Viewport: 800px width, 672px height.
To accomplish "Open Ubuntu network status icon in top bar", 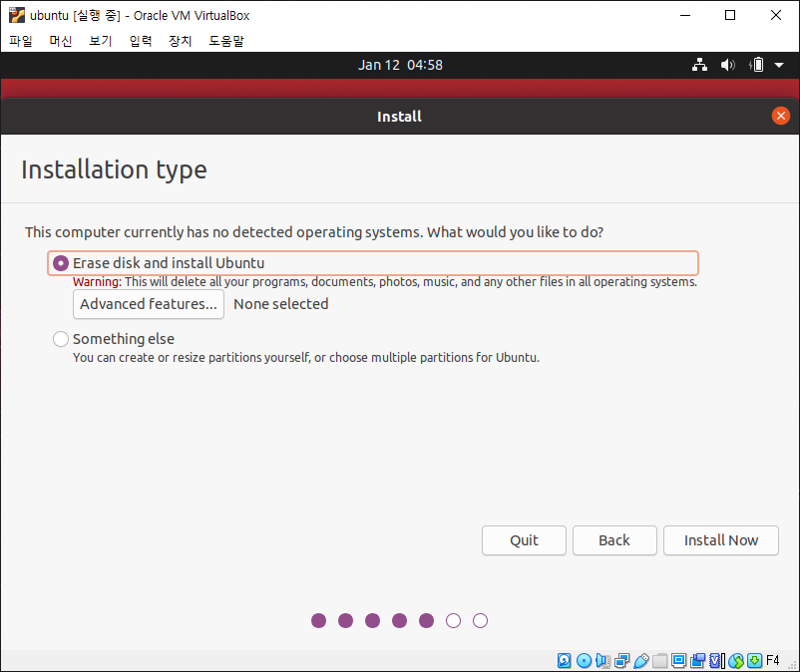I will click(x=699, y=65).
